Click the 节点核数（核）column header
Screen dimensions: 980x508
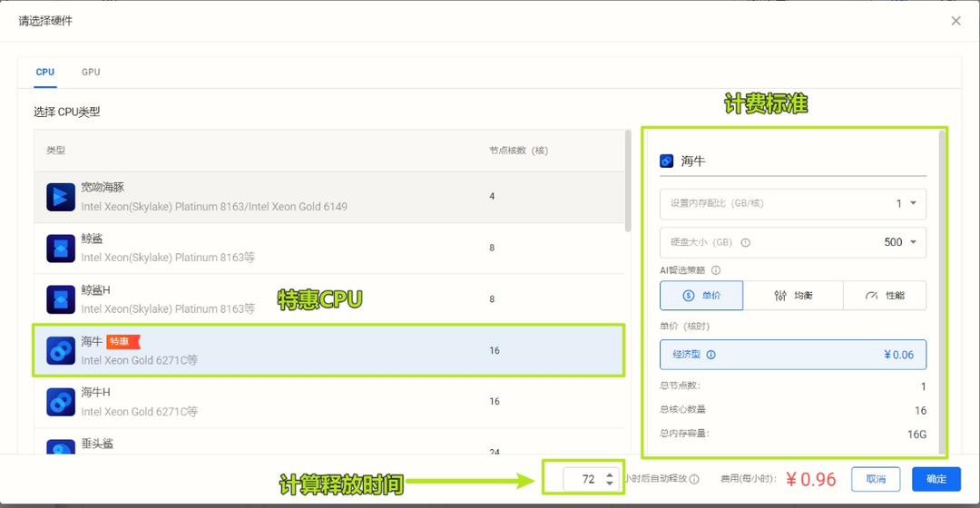click(x=519, y=151)
